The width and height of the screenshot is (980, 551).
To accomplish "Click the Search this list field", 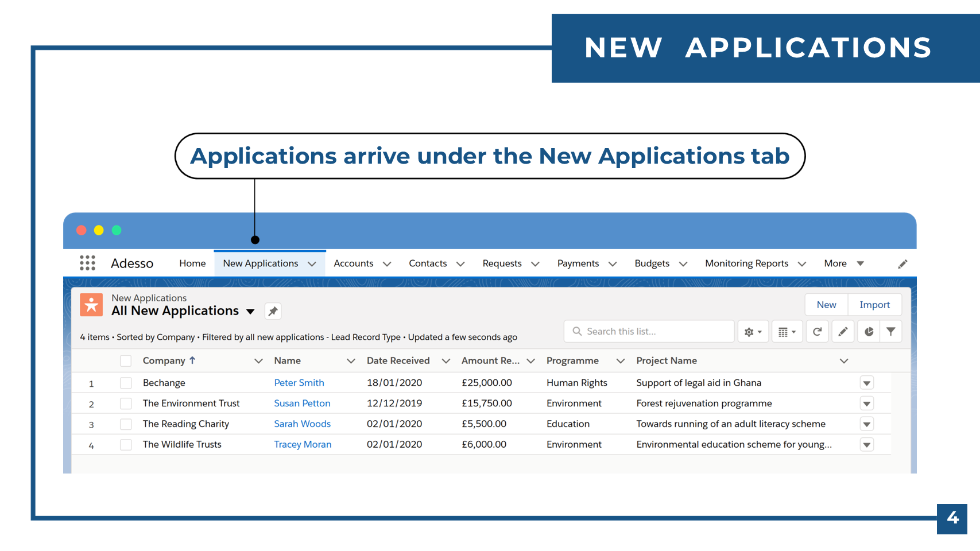I will coord(654,332).
